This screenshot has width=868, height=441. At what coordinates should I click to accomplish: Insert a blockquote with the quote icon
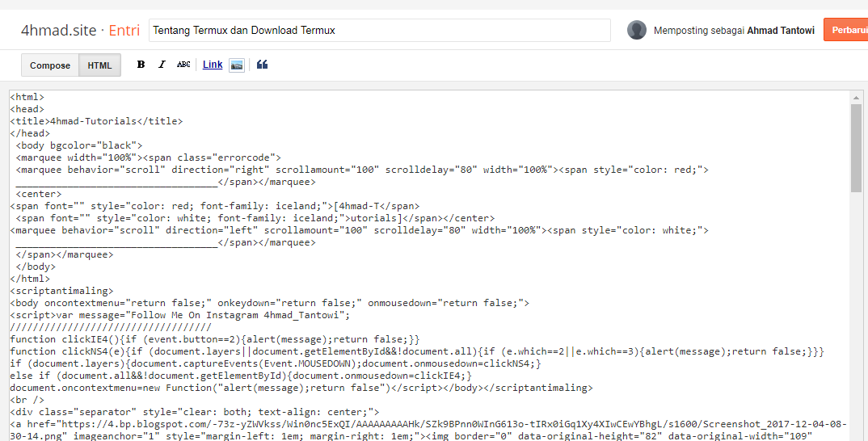click(x=263, y=65)
